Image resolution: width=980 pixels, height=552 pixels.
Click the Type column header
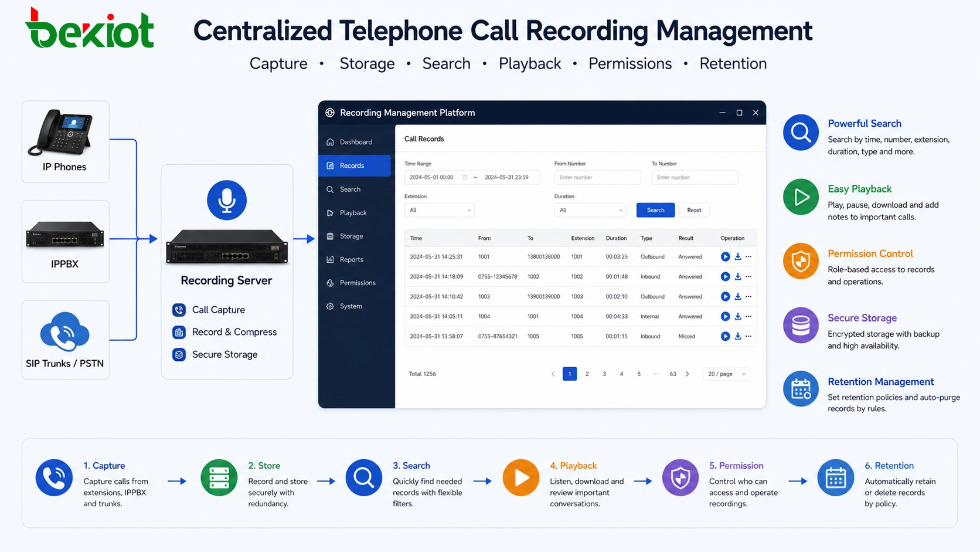click(646, 238)
